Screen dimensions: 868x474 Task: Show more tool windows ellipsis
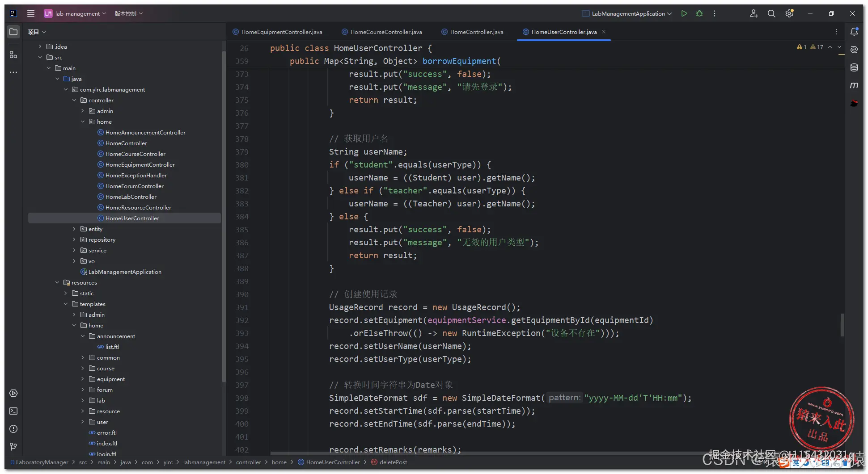[x=13, y=72]
